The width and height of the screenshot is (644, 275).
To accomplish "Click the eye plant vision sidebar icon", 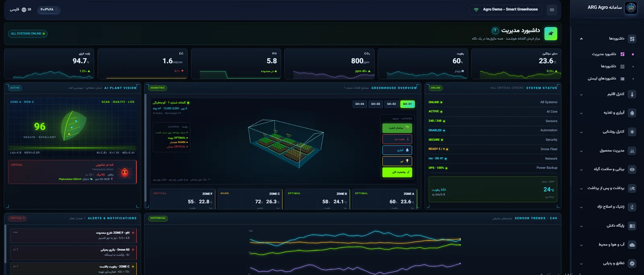I will [632, 169].
